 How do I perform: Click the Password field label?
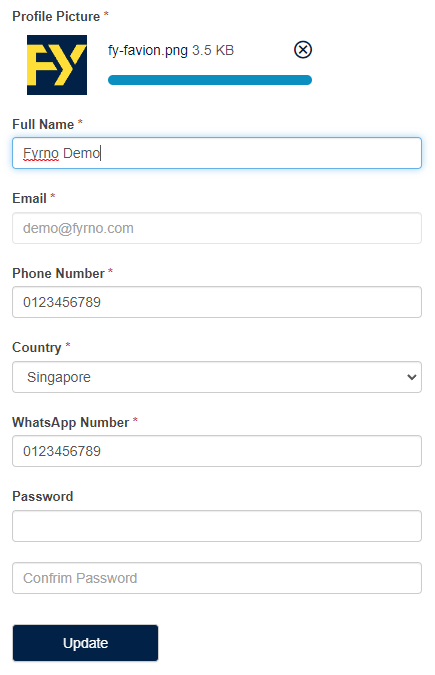click(x=43, y=496)
